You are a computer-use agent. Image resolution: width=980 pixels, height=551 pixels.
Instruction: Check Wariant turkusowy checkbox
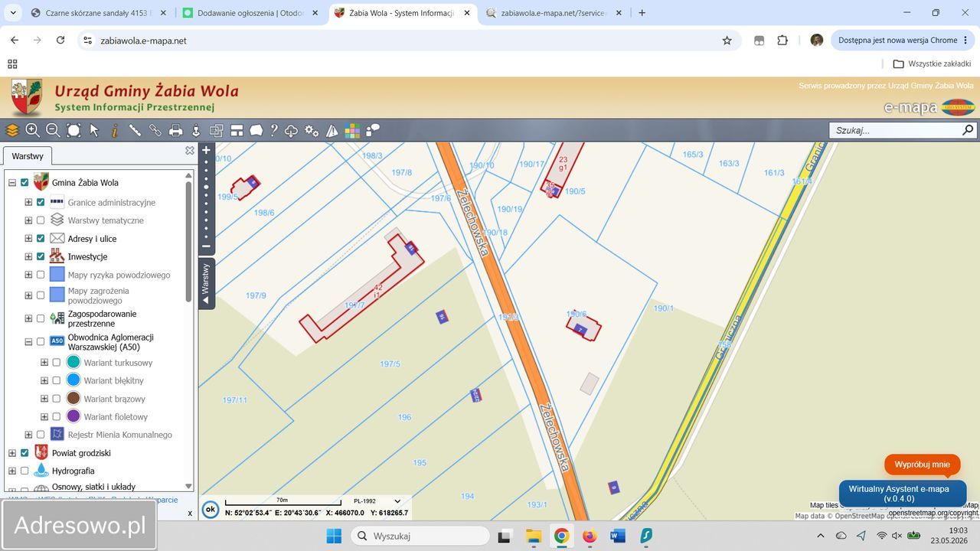tap(57, 362)
